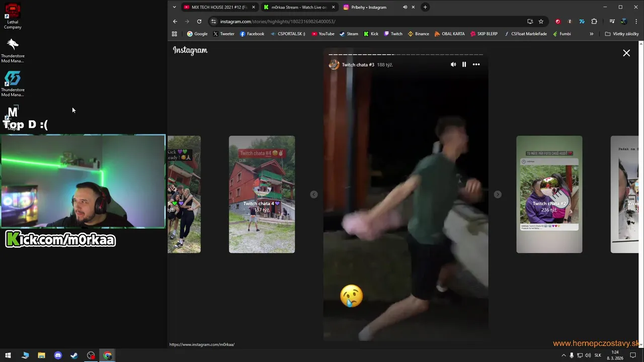The width and height of the screenshot is (644, 362).
Task: Open the apps grid in bookmarks bar
Action: tap(175, 34)
